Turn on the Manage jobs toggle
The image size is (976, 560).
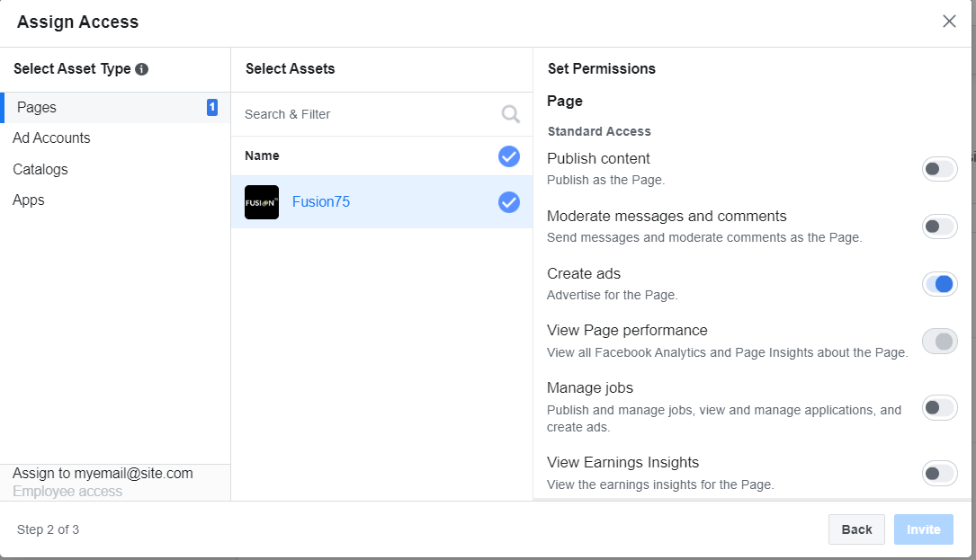coord(939,408)
